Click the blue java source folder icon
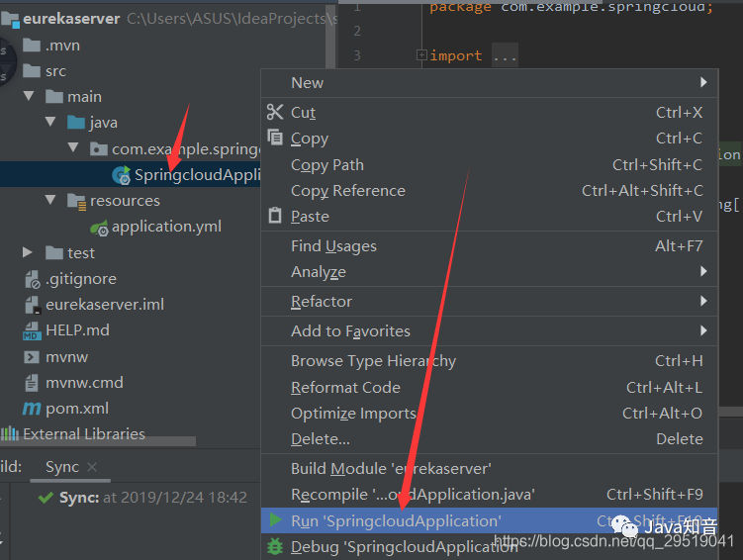Viewport: 743px width, 560px height. (x=76, y=123)
